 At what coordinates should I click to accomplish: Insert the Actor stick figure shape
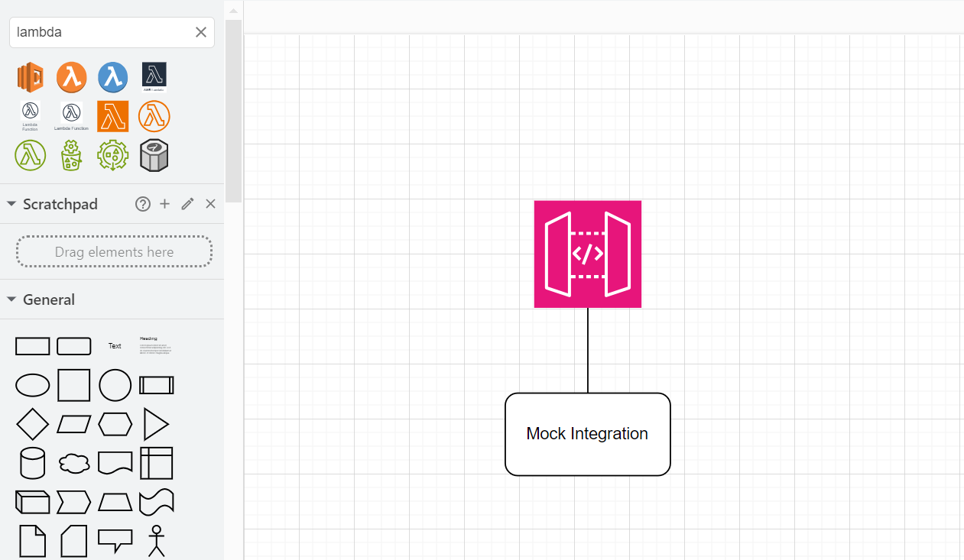[157, 541]
